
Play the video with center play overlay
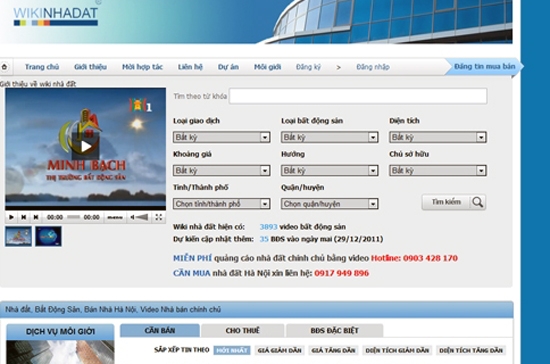click(86, 146)
